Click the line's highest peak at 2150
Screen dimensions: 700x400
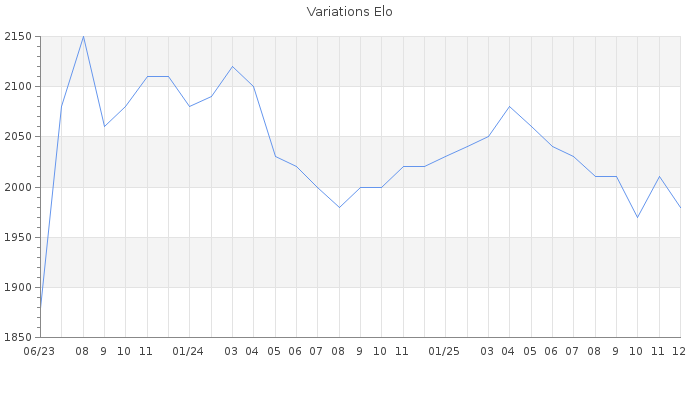tap(83, 37)
